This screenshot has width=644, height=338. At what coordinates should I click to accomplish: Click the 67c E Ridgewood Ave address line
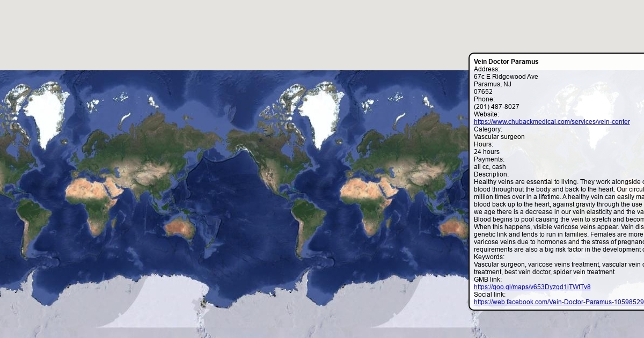[x=506, y=77]
